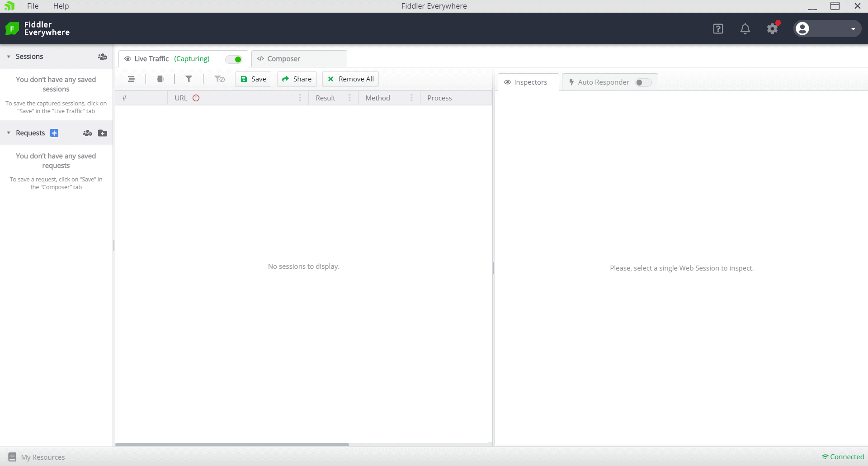The height and width of the screenshot is (466, 868).
Task: Open the Method column options menu
Action: click(x=411, y=98)
